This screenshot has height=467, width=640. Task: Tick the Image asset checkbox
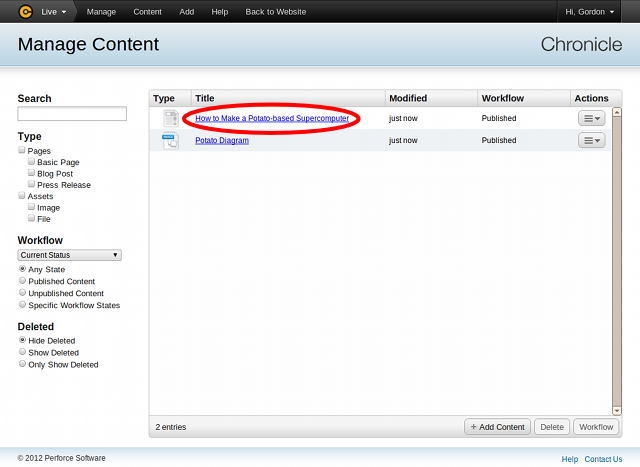click(32, 207)
